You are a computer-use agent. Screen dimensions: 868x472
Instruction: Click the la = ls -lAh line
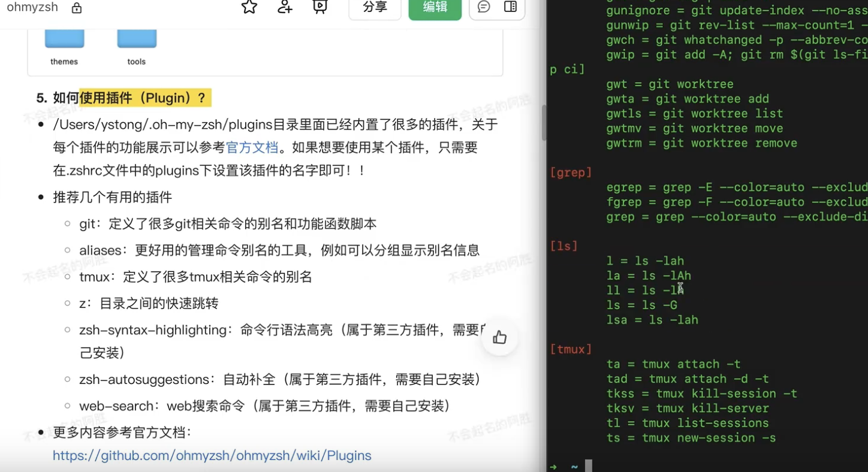pos(649,276)
